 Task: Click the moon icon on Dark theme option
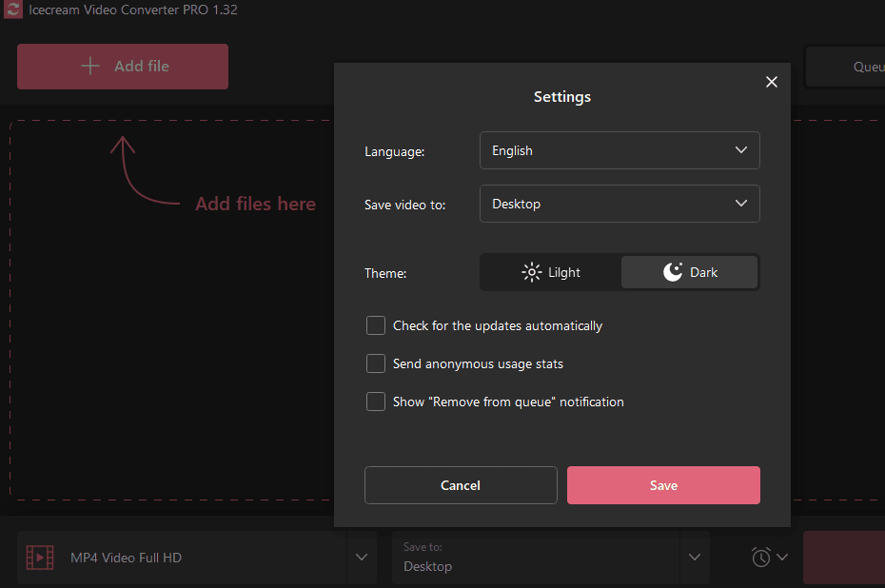pyautogui.click(x=671, y=271)
